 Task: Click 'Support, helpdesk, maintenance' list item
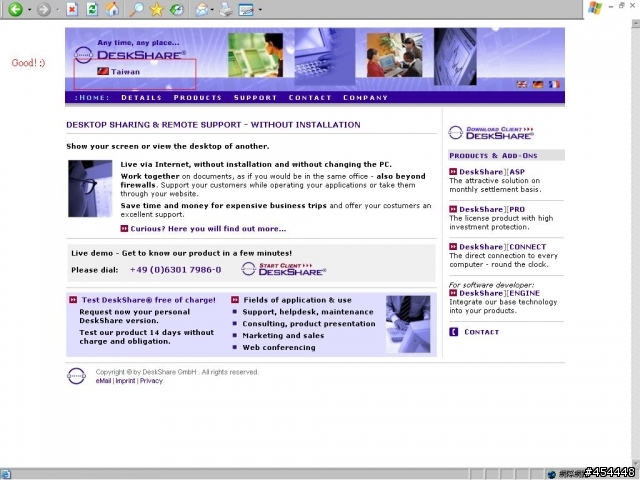[x=308, y=312]
